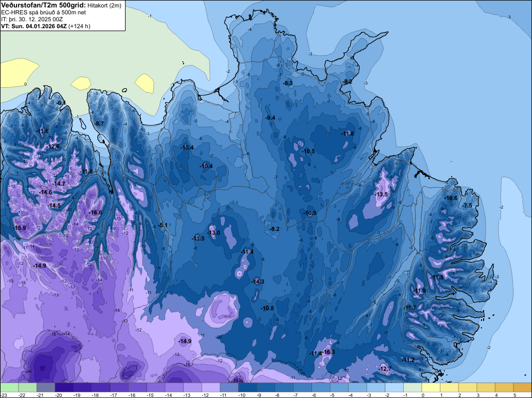Viewport: 532px width, 398px height.
Task: Click the legend swatch labeled -23
Action: pyautogui.click(x=9, y=387)
